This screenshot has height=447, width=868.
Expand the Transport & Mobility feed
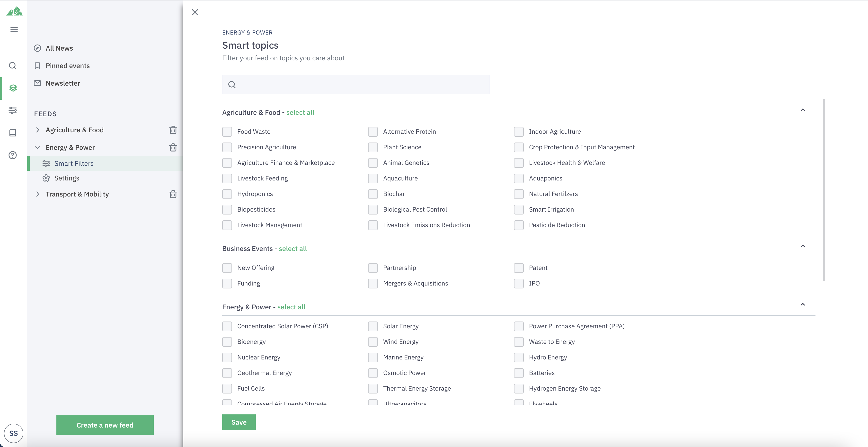click(37, 194)
